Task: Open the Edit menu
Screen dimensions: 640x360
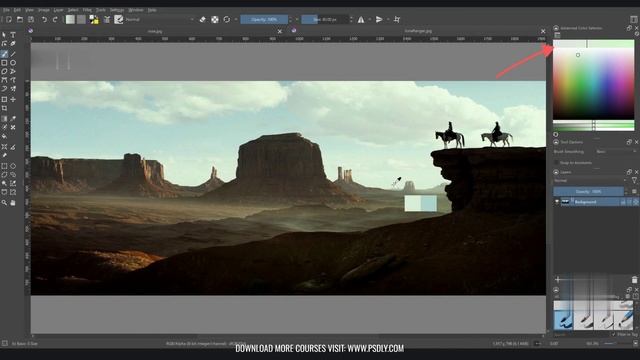Action: [17, 10]
